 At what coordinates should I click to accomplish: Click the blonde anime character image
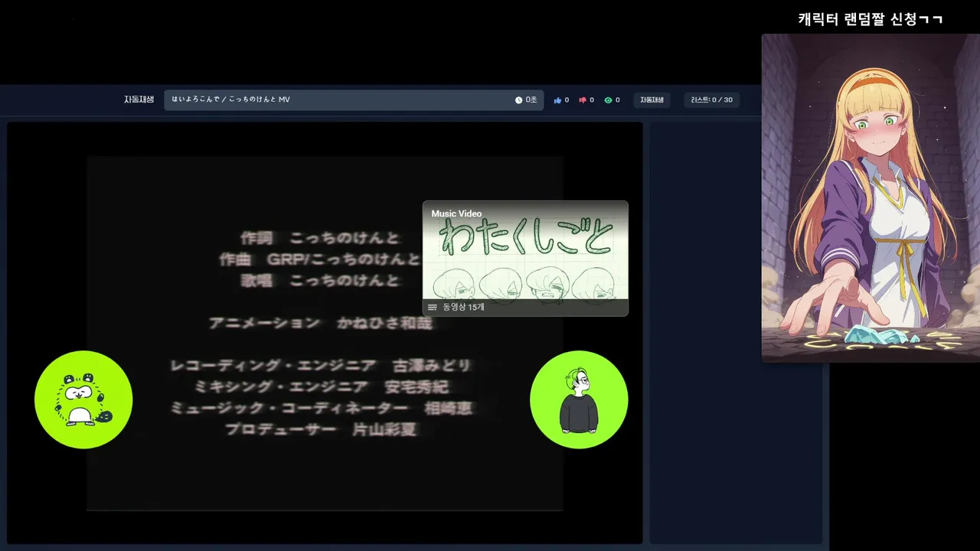871,197
